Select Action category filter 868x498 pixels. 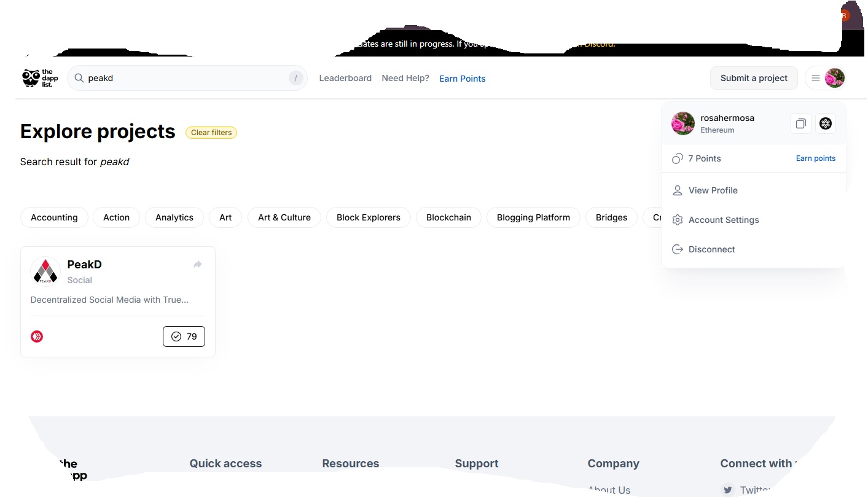coord(116,217)
